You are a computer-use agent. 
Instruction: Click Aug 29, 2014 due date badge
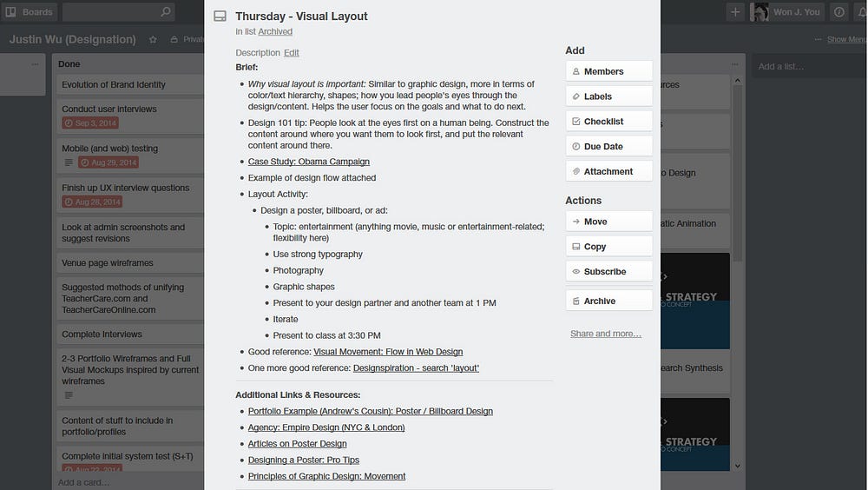108,162
